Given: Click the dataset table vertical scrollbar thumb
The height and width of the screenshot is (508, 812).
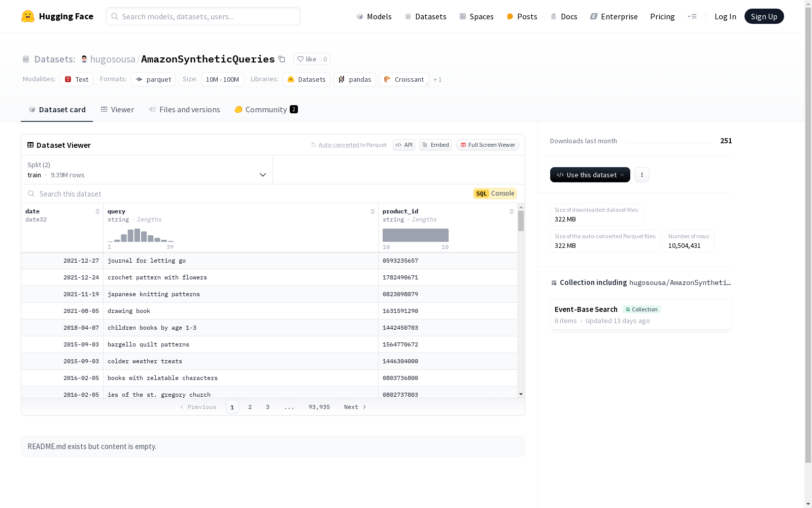Looking at the screenshot, I should [521, 221].
